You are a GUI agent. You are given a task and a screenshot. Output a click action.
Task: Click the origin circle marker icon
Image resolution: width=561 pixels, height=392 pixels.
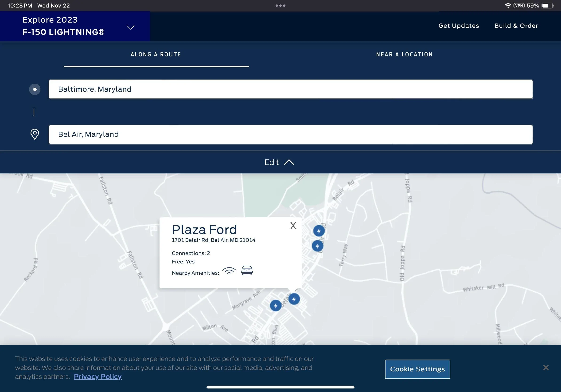35,89
